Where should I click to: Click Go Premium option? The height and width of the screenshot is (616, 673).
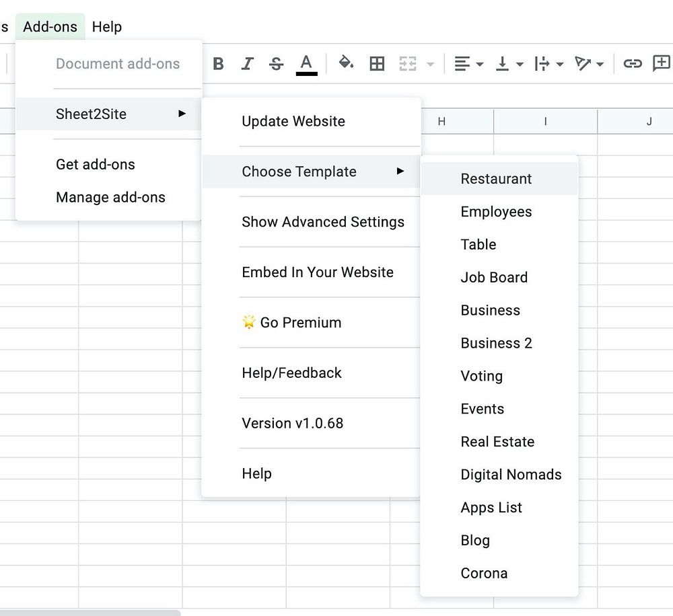pyautogui.click(x=311, y=323)
